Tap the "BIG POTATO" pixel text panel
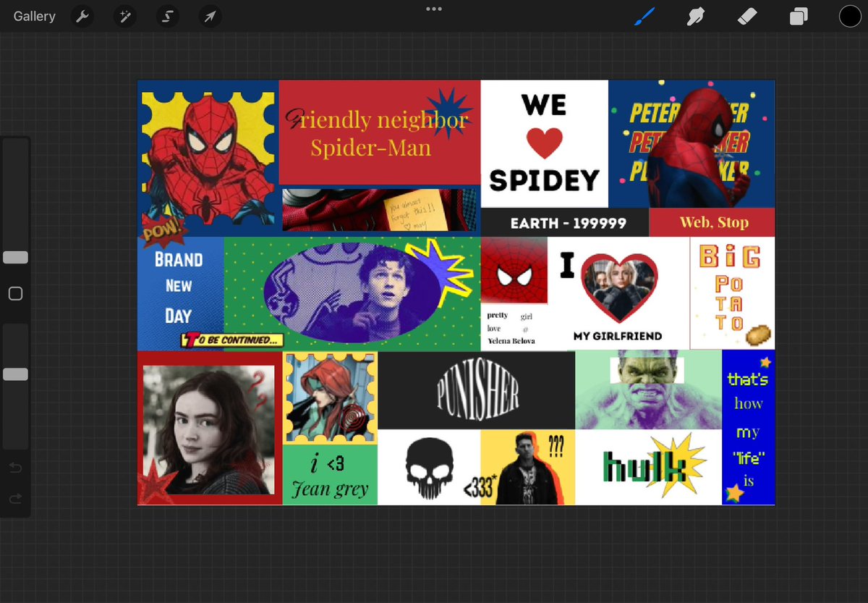The height and width of the screenshot is (603, 868). pyautogui.click(x=731, y=293)
